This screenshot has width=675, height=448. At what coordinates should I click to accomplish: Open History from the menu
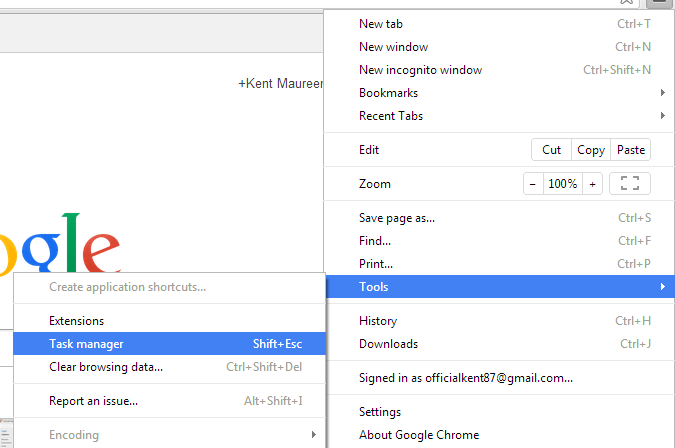click(x=499, y=321)
